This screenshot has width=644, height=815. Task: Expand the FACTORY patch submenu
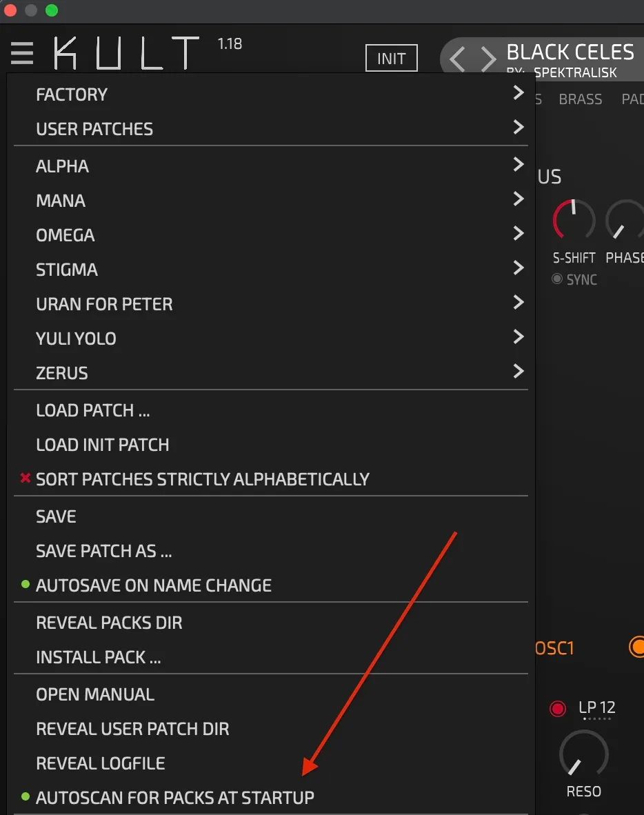(x=72, y=94)
